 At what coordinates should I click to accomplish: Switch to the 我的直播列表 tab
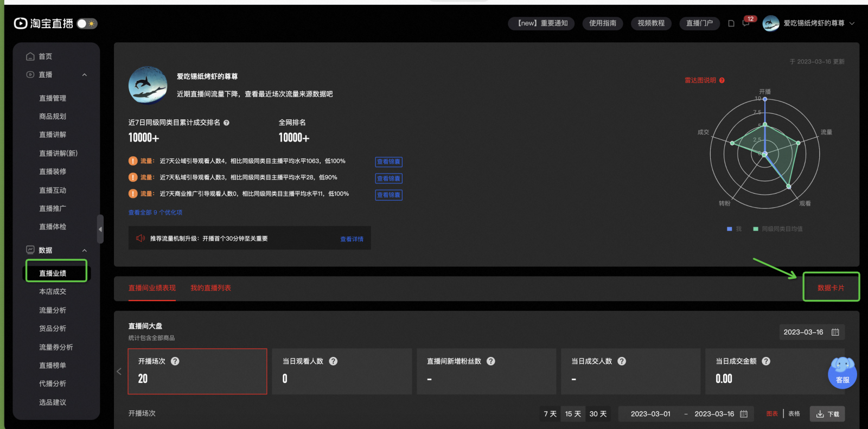(210, 288)
